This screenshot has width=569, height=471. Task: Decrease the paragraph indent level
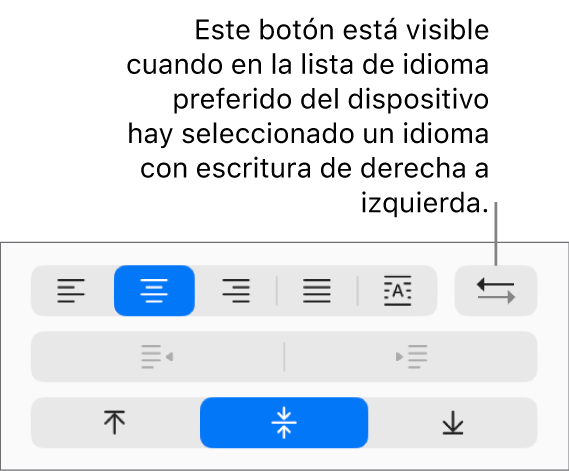tap(157, 357)
